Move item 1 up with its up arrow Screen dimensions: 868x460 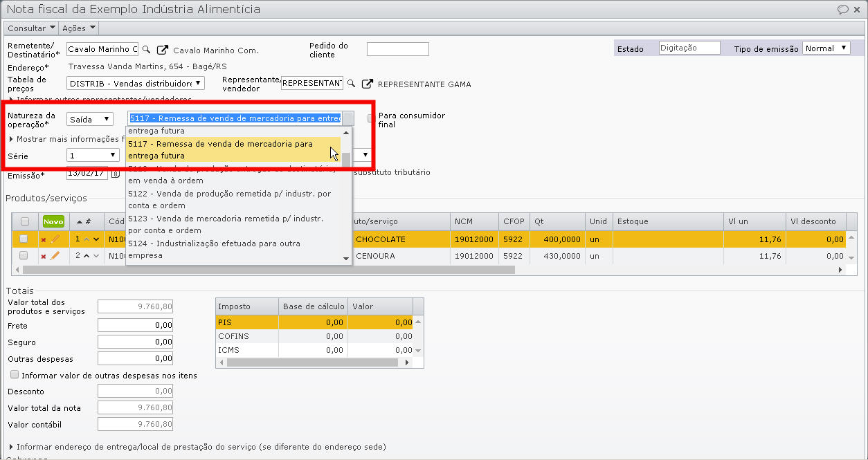coord(87,239)
